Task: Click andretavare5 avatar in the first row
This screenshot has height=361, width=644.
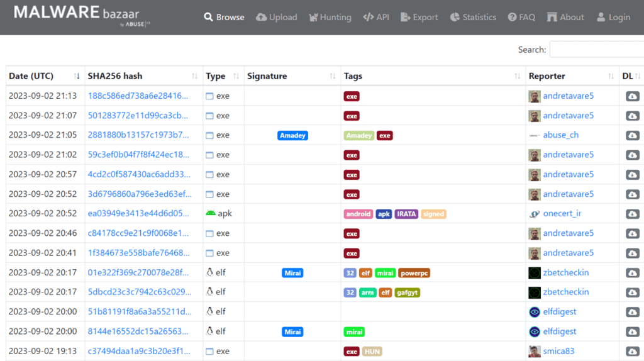Action: (535, 96)
